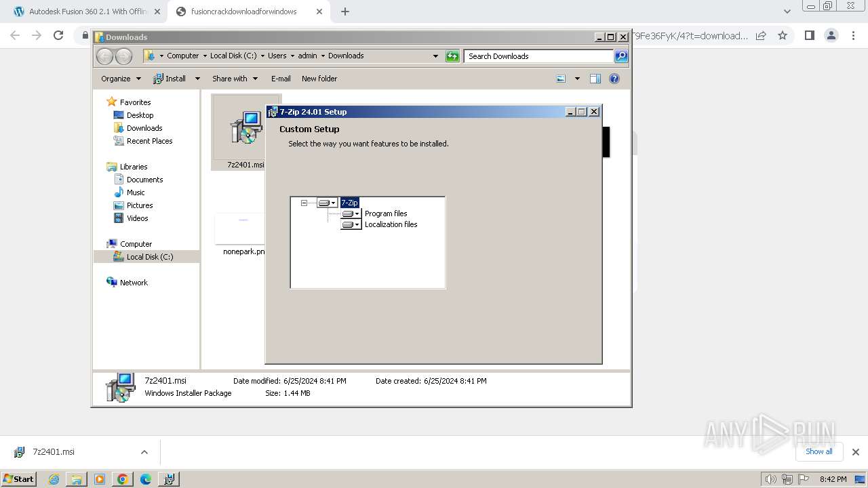
Task: Click Install in Explorer toolbar
Action: (170, 79)
